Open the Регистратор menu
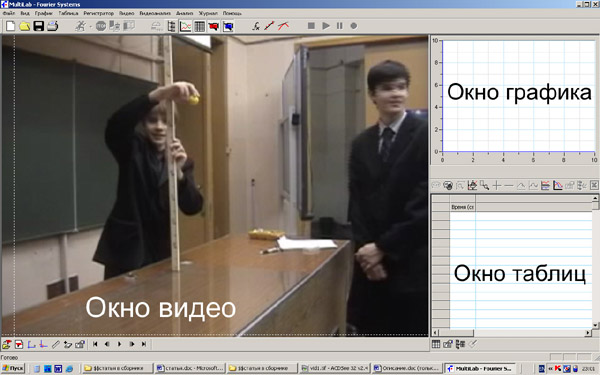The height and width of the screenshot is (375, 600). point(99,13)
